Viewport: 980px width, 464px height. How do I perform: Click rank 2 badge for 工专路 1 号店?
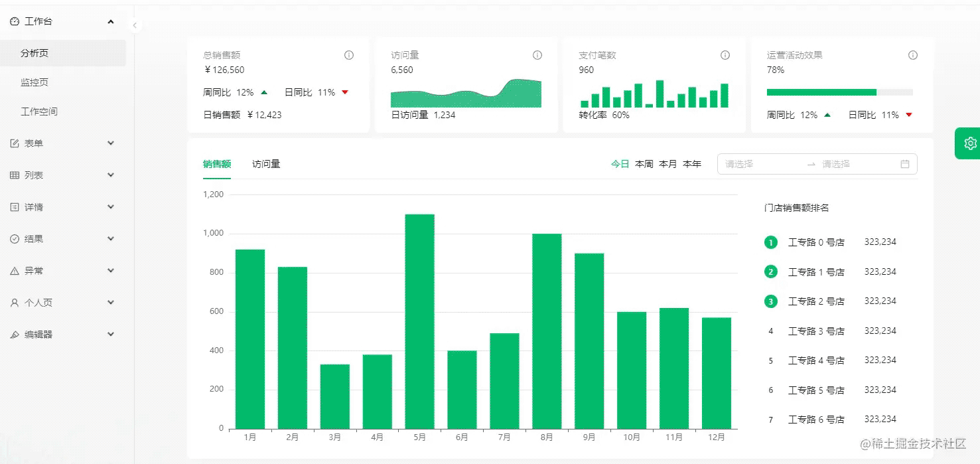coord(771,271)
